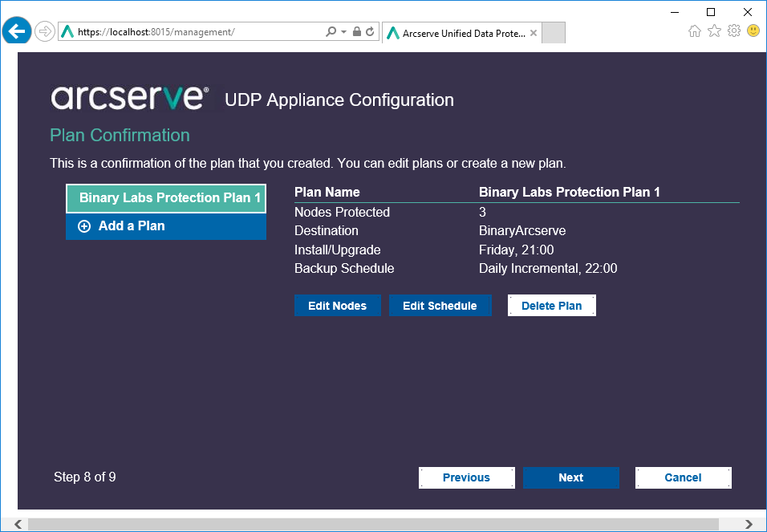Proceed with the Next button
The image size is (767, 532).
coord(570,477)
